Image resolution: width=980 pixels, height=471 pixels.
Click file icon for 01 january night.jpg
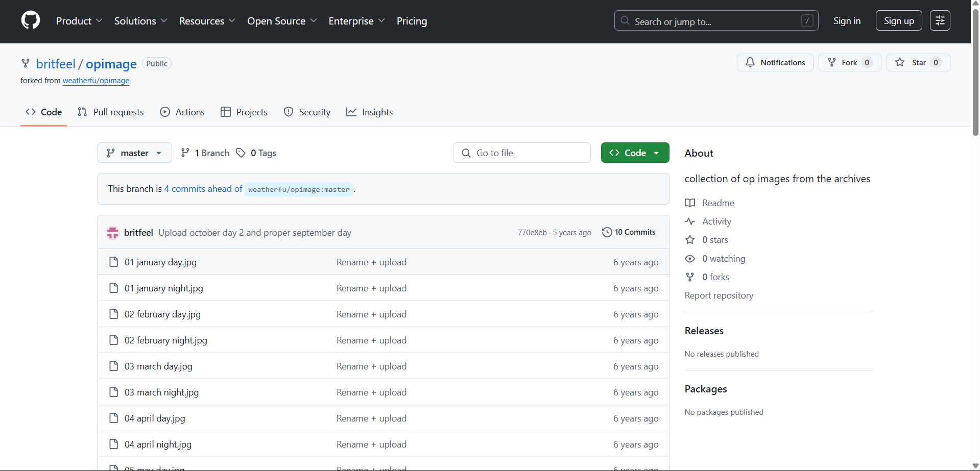[114, 288]
